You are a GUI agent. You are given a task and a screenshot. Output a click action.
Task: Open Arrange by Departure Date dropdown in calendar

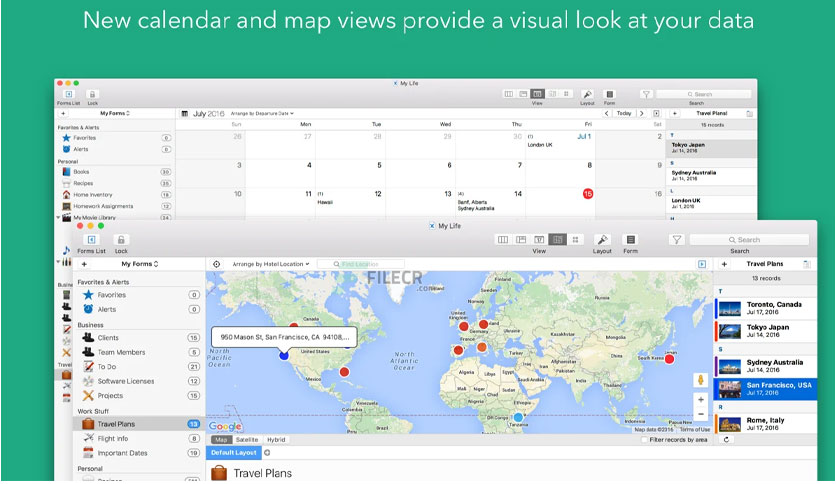pyautogui.click(x=262, y=114)
